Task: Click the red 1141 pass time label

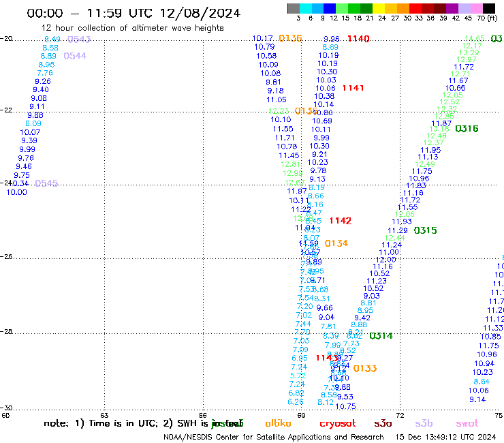Action: click(353, 88)
